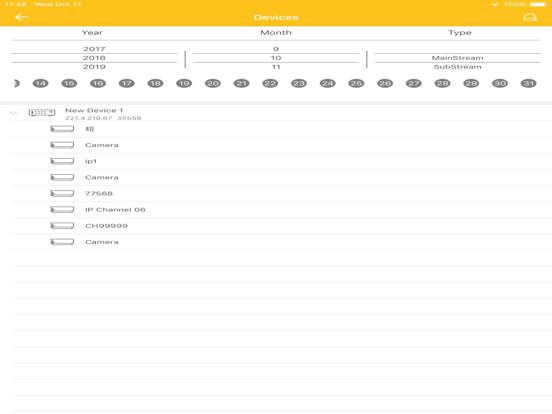552x414 pixels.
Task: Pick day 30
Action: (x=500, y=83)
